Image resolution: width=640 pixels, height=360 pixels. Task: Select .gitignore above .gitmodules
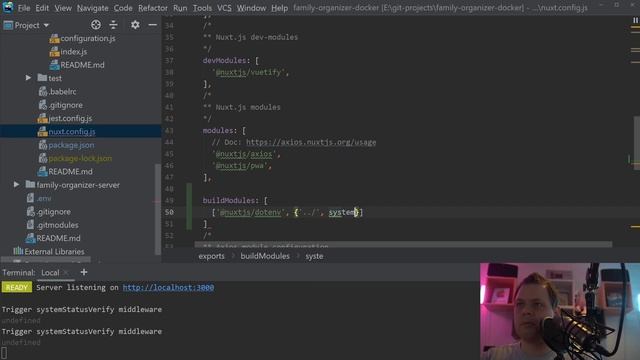(53, 212)
